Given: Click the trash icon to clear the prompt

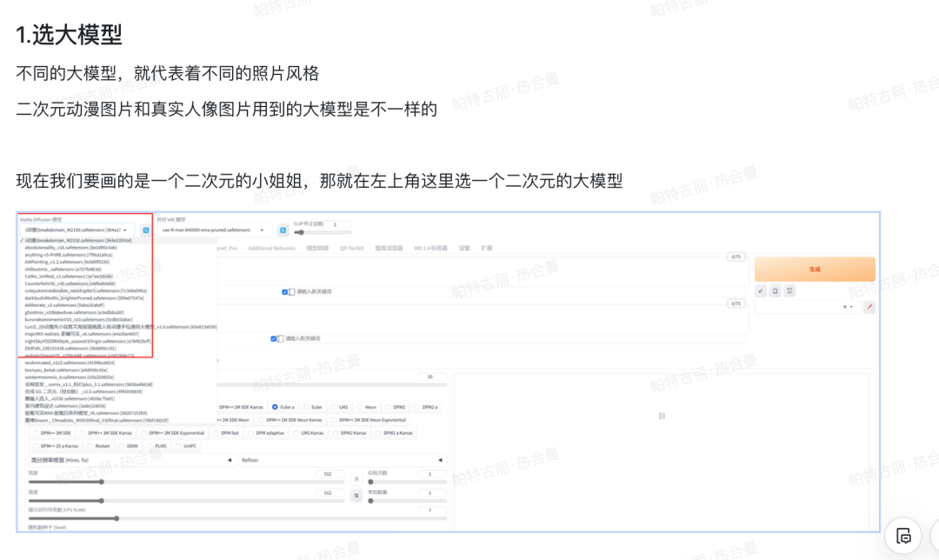Looking at the screenshot, I should click(789, 291).
